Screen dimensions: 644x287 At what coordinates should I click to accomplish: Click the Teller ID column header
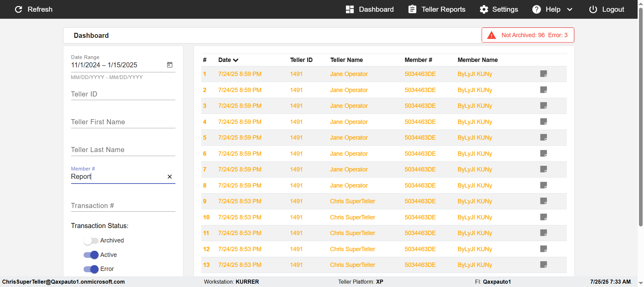pyautogui.click(x=301, y=60)
